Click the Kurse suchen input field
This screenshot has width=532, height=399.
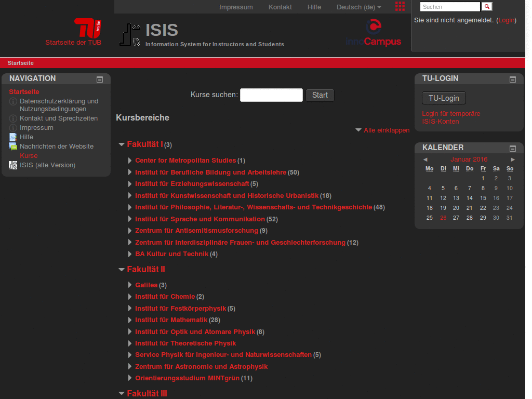pos(271,95)
